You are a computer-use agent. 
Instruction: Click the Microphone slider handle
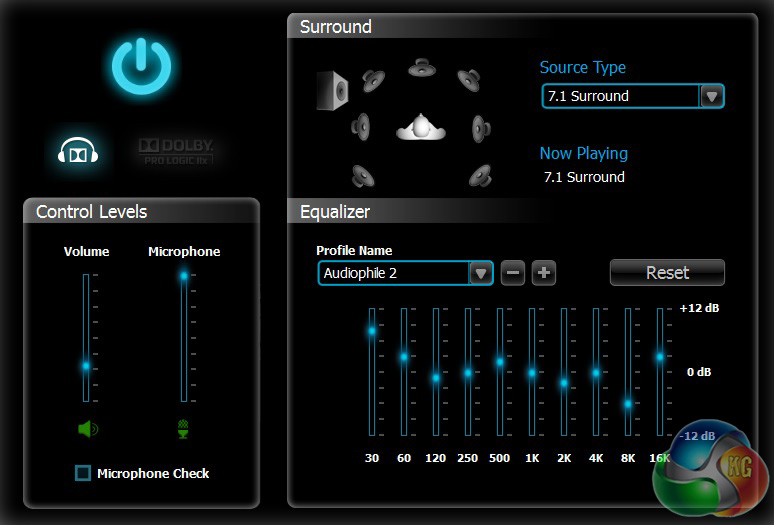(x=184, y=276)
